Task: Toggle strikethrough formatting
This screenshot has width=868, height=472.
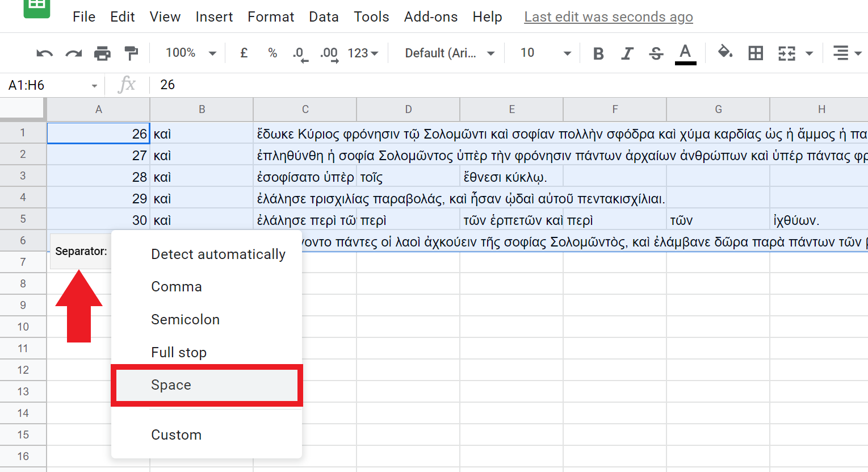Action: pos(656,53)
